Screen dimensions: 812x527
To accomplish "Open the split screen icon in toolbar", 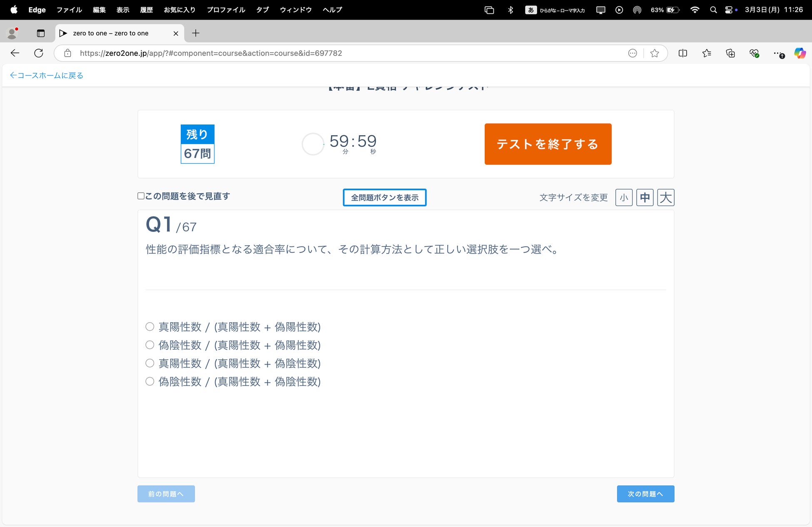I will click(x=682, y=53).
